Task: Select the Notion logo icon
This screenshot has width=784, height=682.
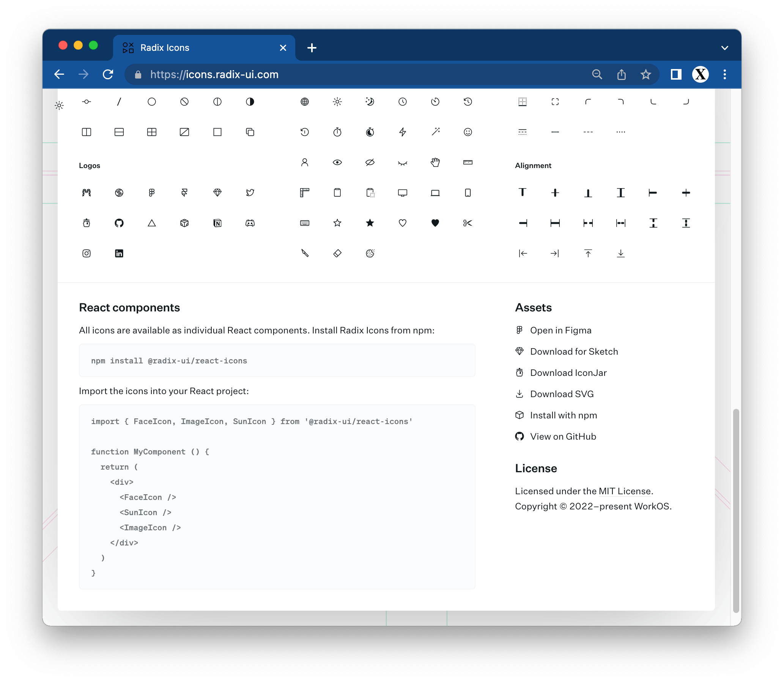Action: (217, 223)
